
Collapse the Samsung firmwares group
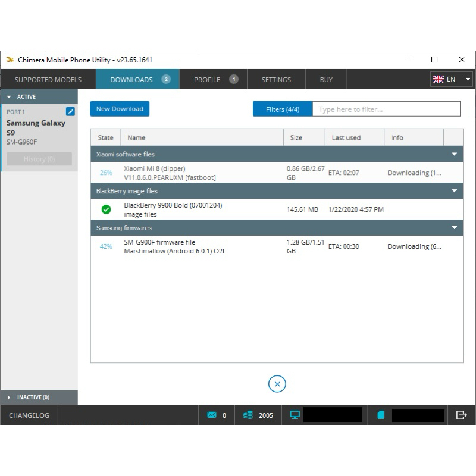click(x=455, y=228)
